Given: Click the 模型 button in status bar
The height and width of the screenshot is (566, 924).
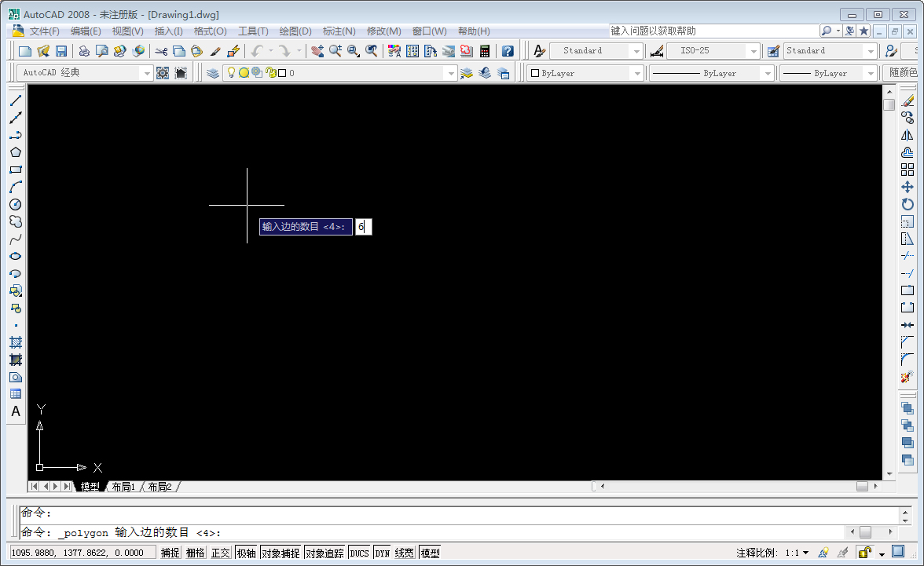Looking at the screenshot, I should pos(430,553).
